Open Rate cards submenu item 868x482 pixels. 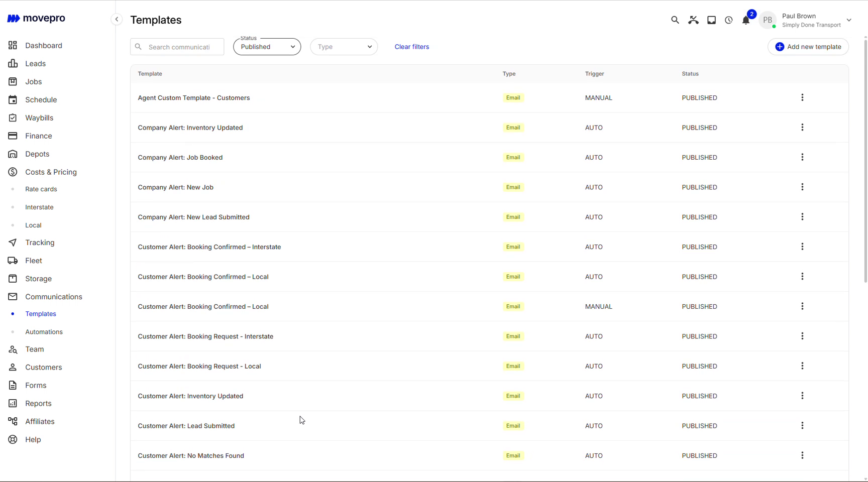[41, 189]
